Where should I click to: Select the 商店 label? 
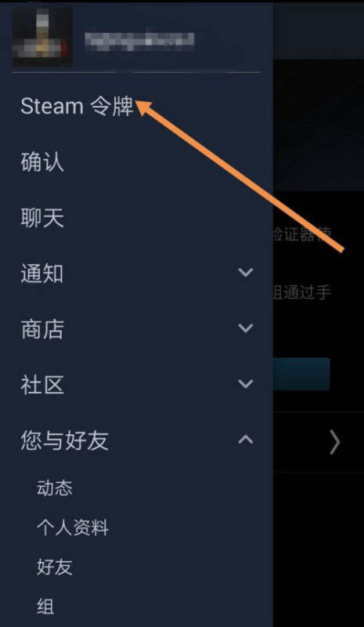(42, 330)
